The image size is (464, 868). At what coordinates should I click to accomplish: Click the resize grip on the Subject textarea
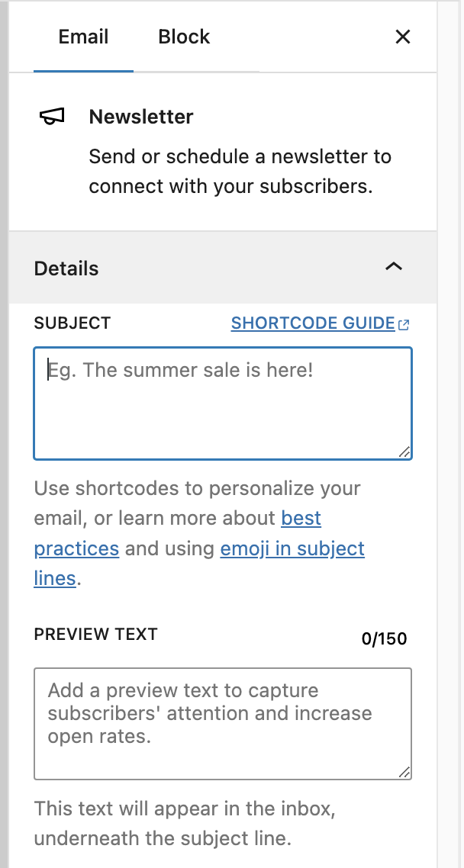[x=405, y=452]
